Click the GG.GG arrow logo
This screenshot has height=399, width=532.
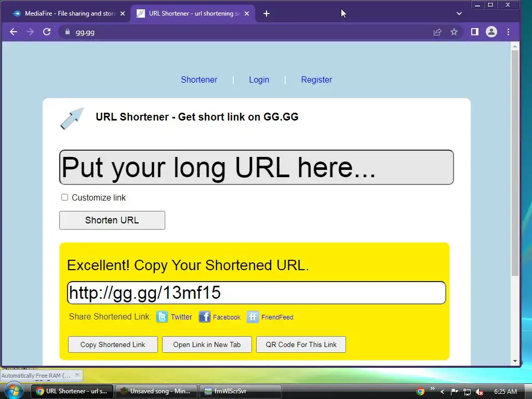coord(72,118)
